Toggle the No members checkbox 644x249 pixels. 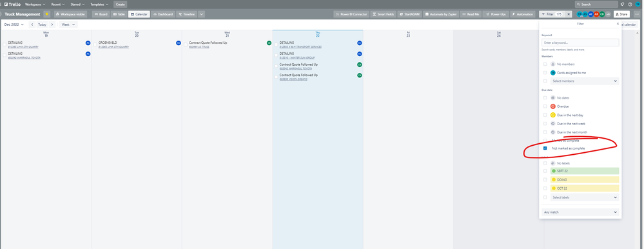tap(545, 64)
